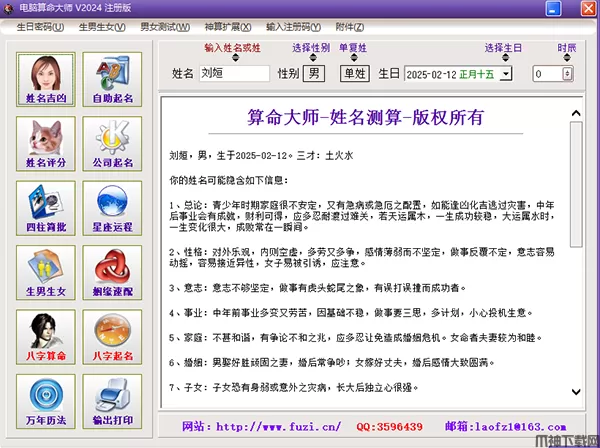
Task: Open the 八字起名 compass icon
Action: point(112,337)
